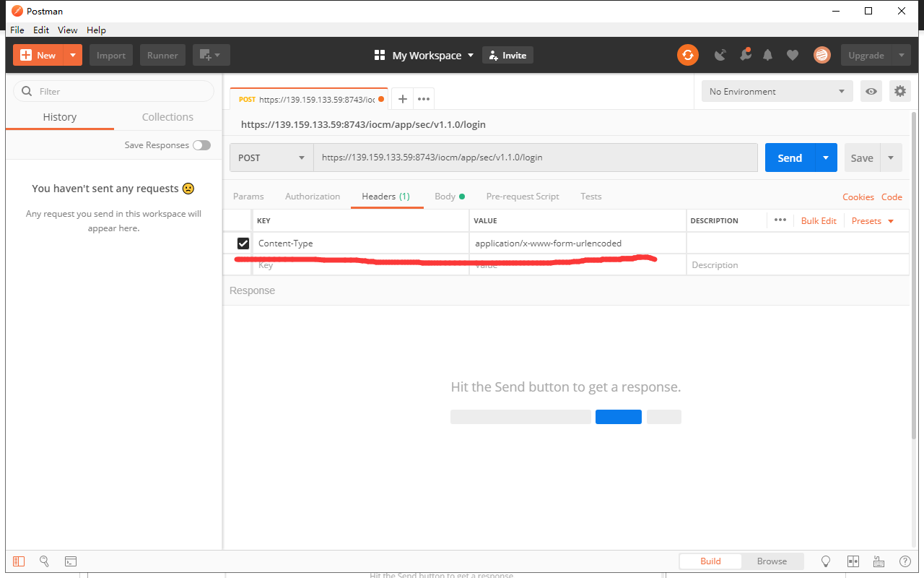924x578 pixels.
Task: Open the Cookies link
Action: [858, 197]
